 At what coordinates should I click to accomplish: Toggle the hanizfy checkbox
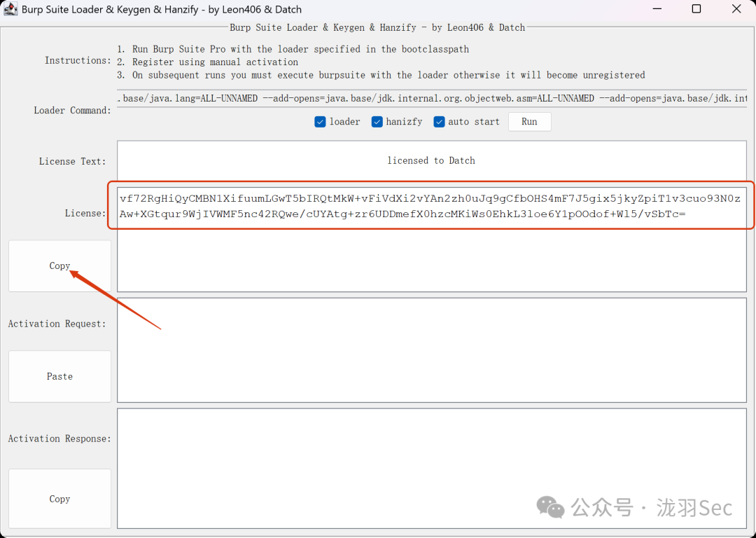(377, 122)
